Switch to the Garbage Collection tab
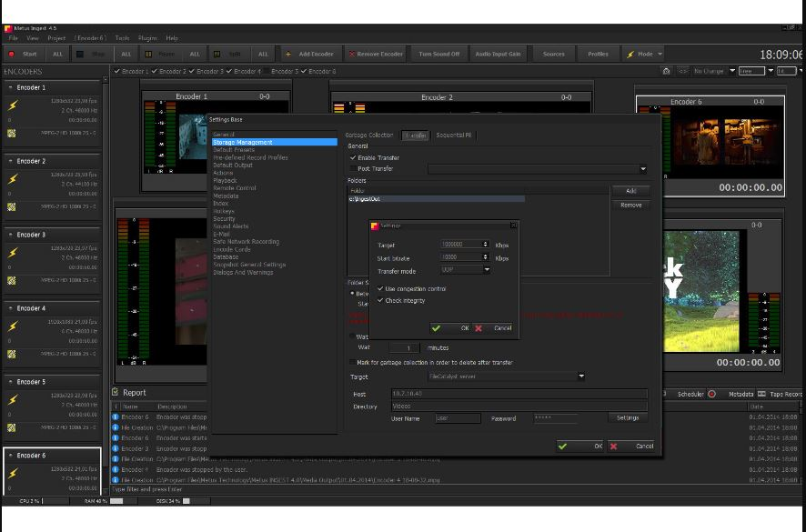 (x=369, y=136)
